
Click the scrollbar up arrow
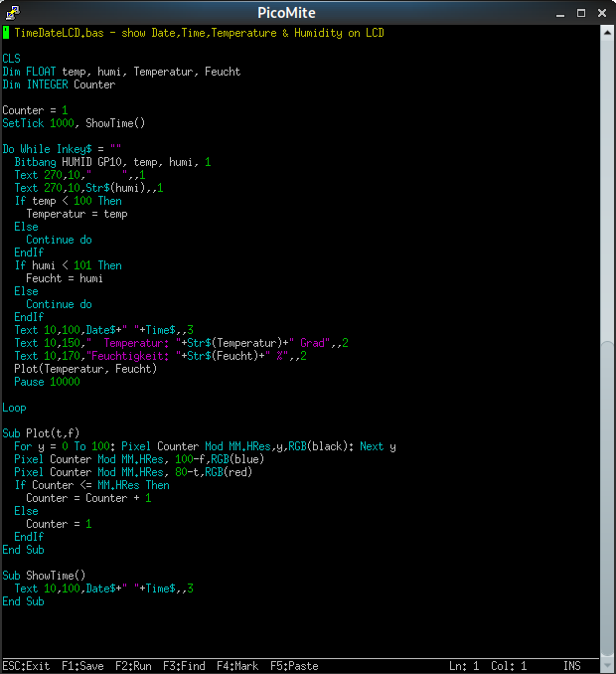pyautogui.click(x=606, y=31)
